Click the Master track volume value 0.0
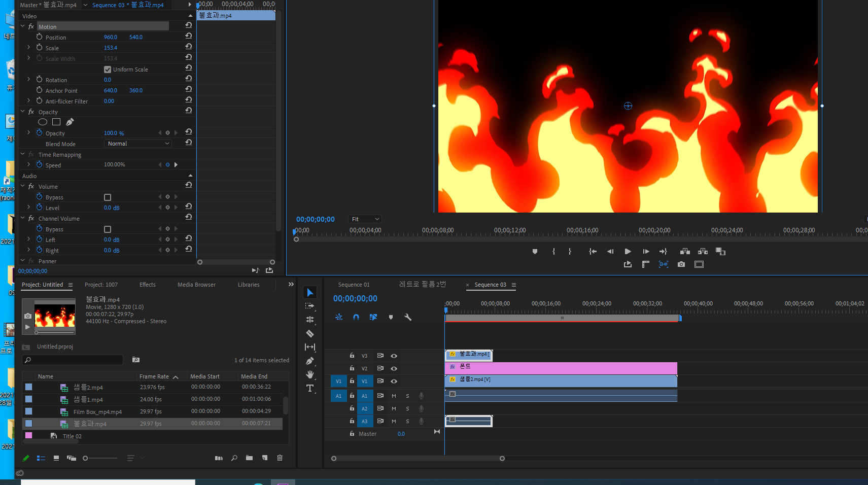Screen dimensions: 868x485 click(401, 434)
